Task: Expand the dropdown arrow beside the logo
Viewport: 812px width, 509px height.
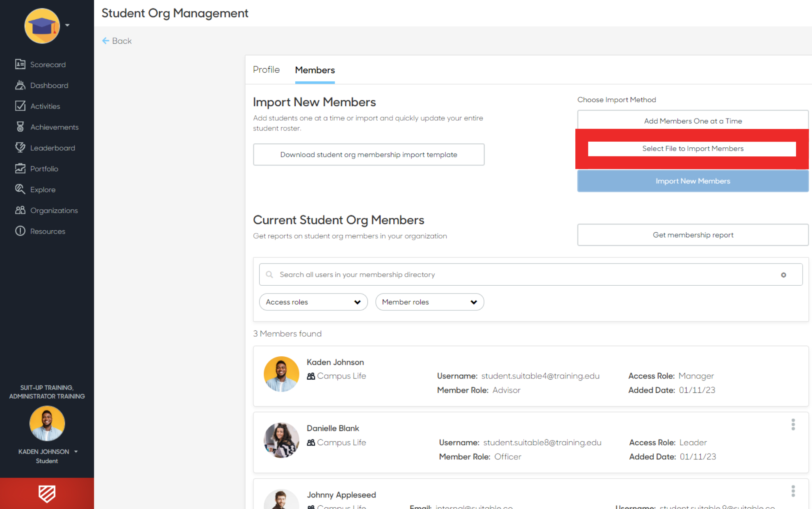Action: pos(67,25)
